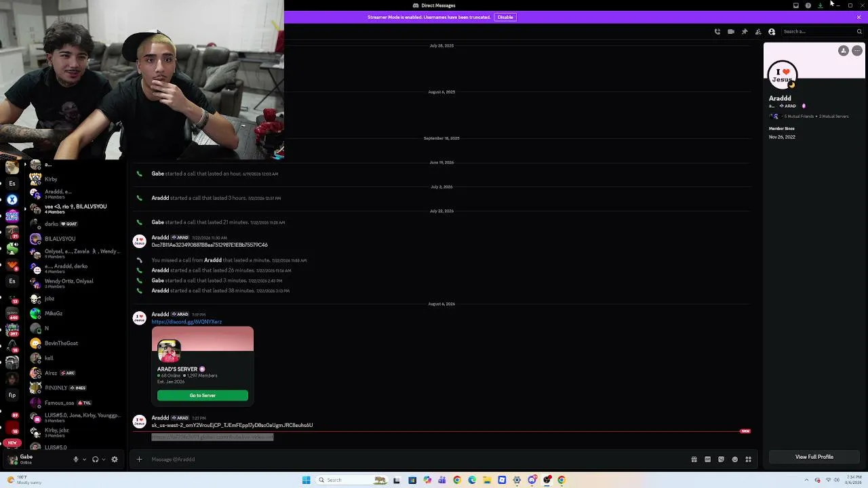The width and height of the screenshot is (868, 488).
Task: Click Araddd's profile avatar
Action: 783,74
